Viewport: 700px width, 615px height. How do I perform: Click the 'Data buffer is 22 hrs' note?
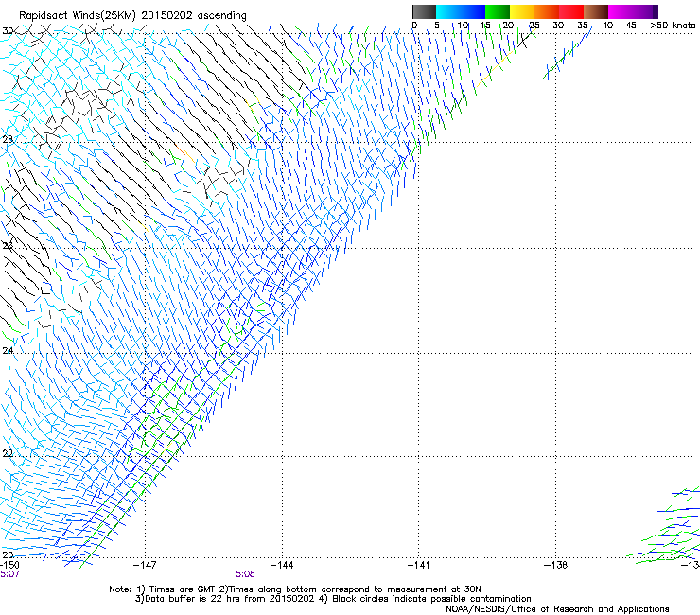point(333,599)
